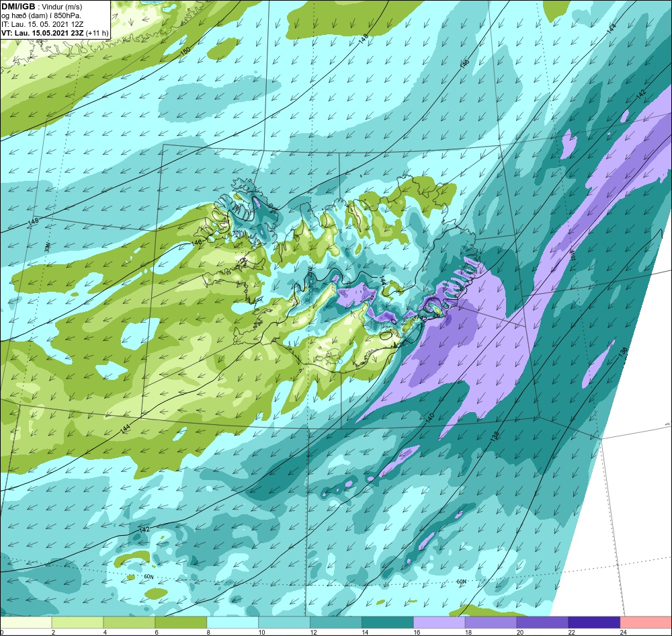Select the medium purple 18–20 m/s legend swatch
The image size is (672, 636).
click(491, 623)
